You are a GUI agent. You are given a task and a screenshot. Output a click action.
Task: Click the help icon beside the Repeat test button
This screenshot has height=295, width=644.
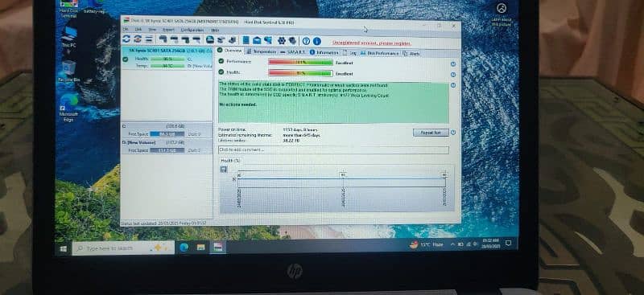pyautogui.click(x=453, y=133)
